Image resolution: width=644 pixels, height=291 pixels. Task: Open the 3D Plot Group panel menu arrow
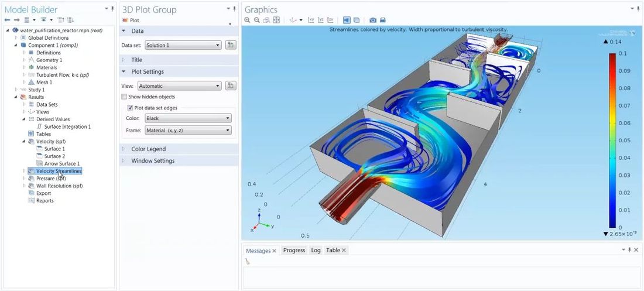pos(229,8)
